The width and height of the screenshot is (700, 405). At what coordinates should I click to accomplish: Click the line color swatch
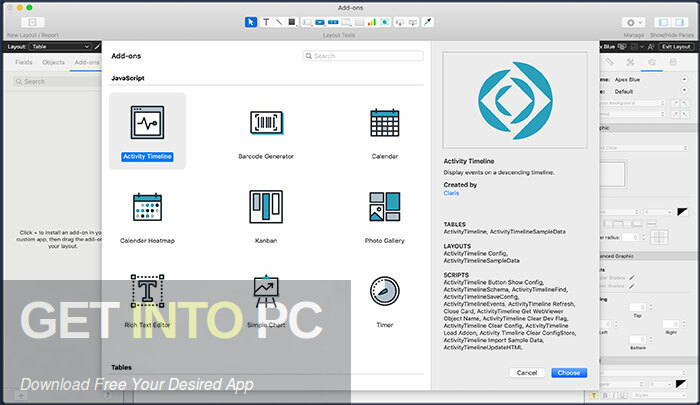coord(682,212)
